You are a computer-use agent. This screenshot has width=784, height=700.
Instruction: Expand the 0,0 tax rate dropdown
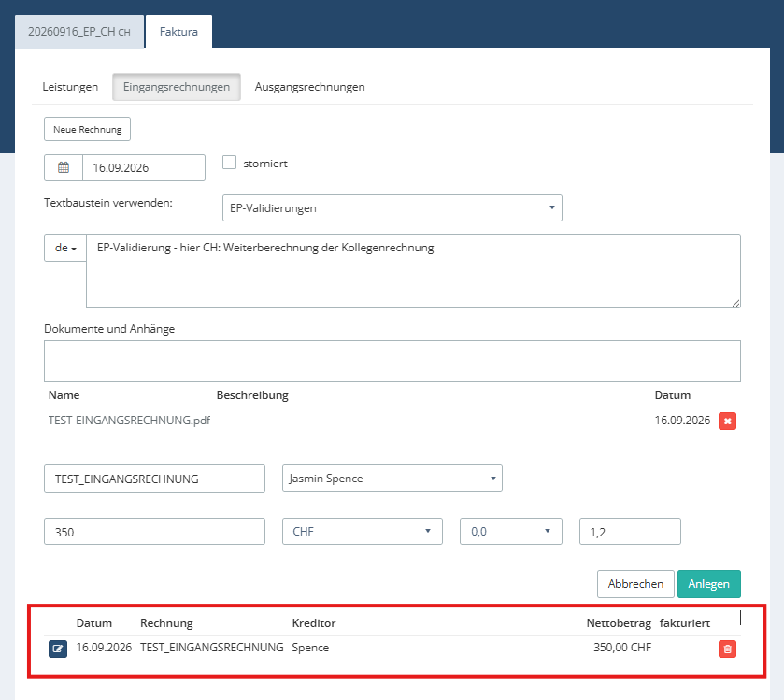[x=510, y=531]
